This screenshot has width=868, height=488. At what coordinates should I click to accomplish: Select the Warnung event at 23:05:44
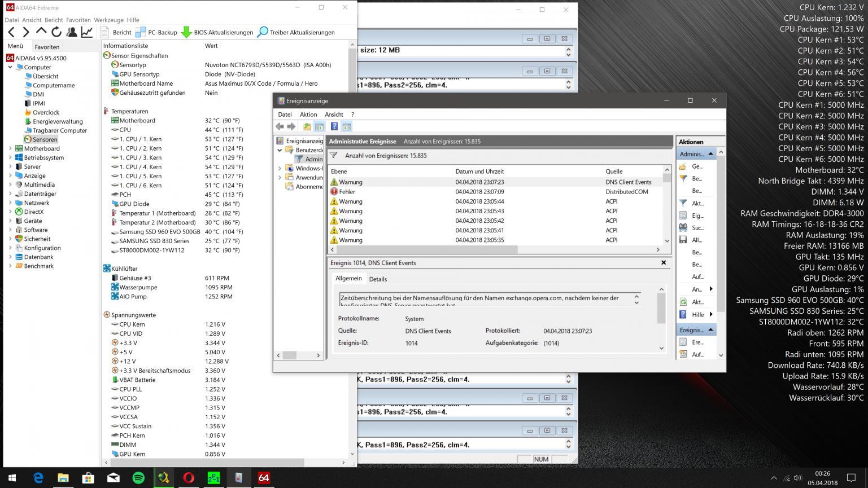point(495,201)
